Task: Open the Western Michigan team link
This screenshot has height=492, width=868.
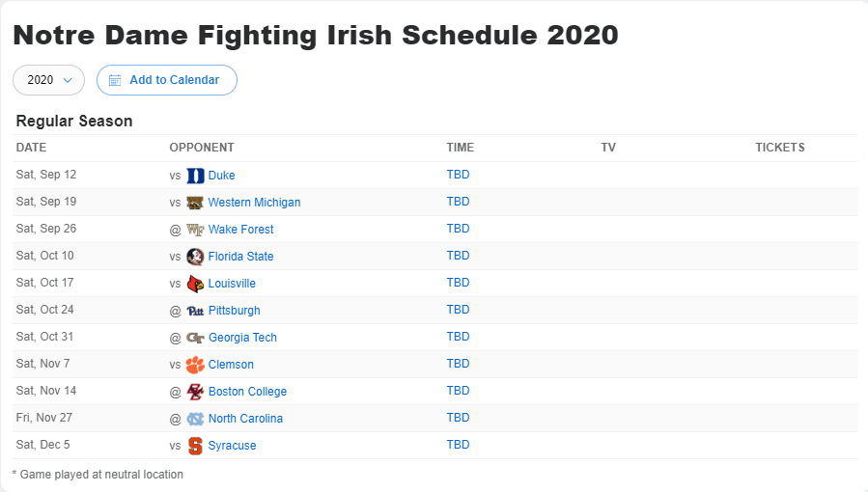Action: (x=254, y=203)
